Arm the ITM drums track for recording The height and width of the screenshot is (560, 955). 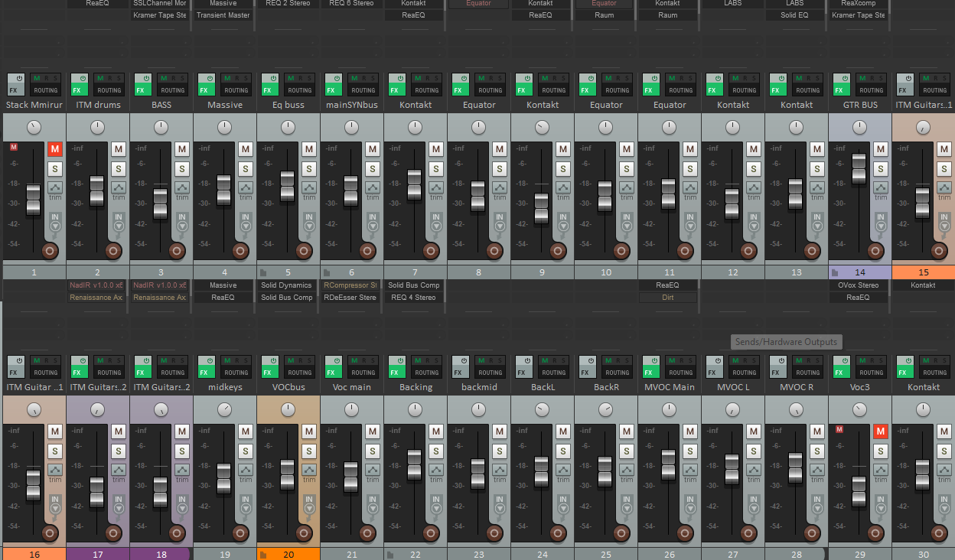click(x=114, y=250)
